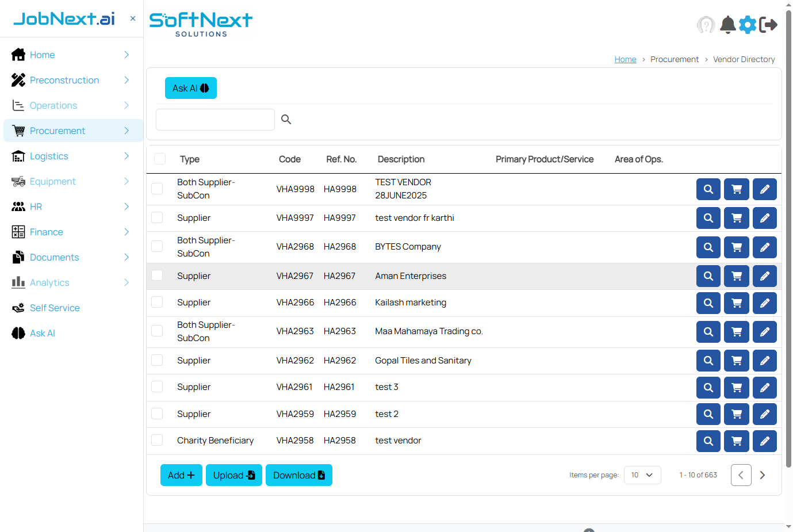Open the Items per page dropdown
793x532 pixels.
click(642, 474)
